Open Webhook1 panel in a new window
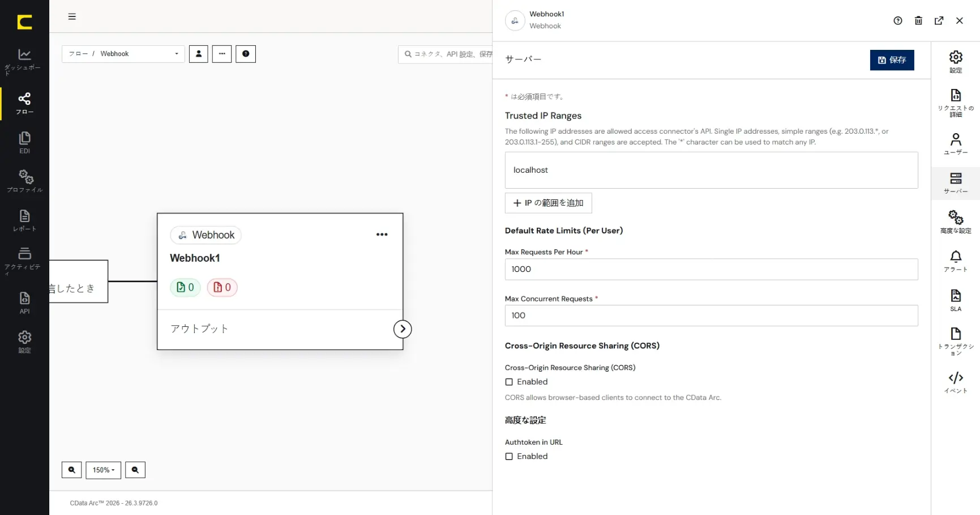The width and height of the screenshot is (980, 515). point(939,21)
